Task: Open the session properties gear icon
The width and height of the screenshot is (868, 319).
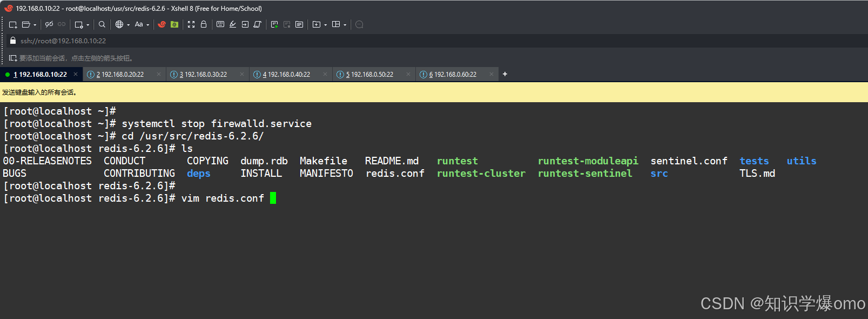Action: [x=79, y=24]
